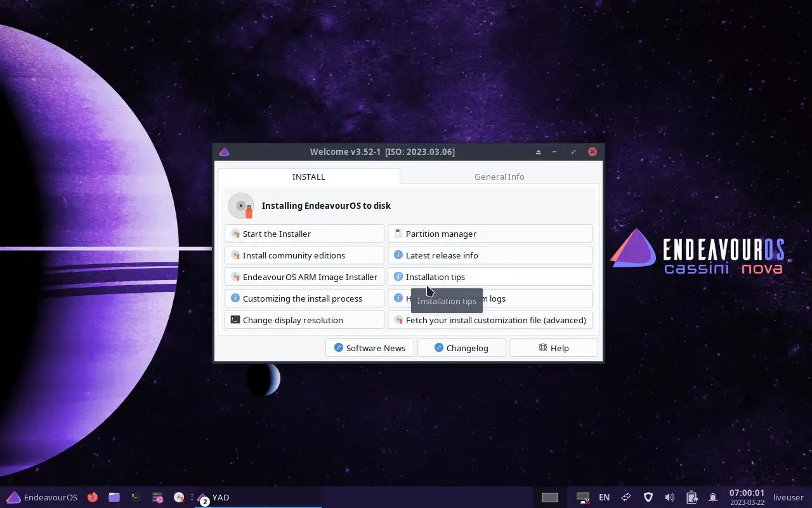Launch Firefox from the panel
This screenshot has width=812, height=508.
click(93, 497)
